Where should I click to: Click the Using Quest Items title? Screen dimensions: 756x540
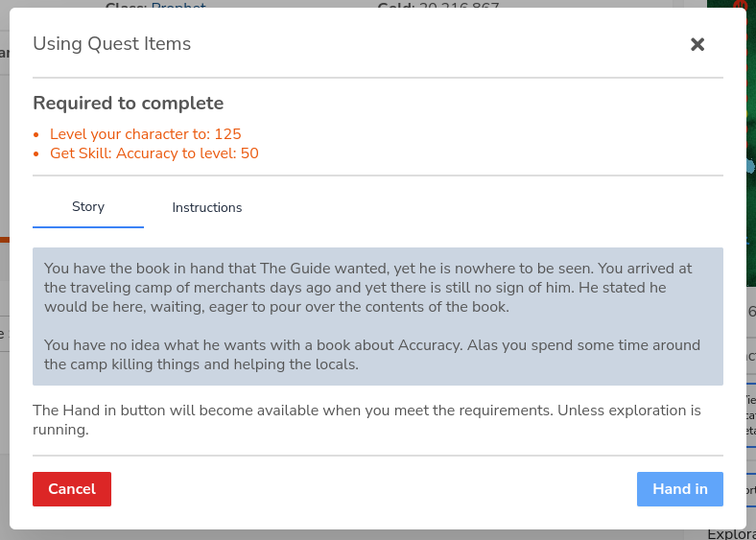112,44
